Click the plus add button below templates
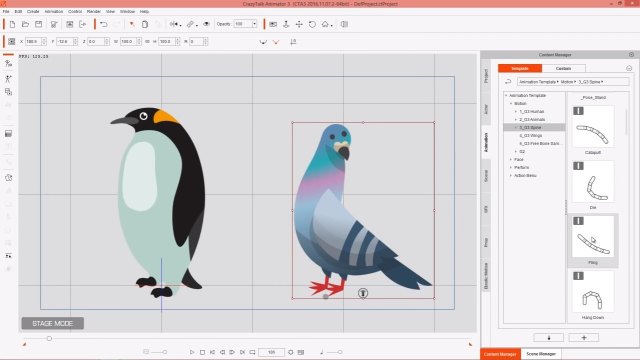The height and width of the screenshot is (360, 640). tap(584, 338)
